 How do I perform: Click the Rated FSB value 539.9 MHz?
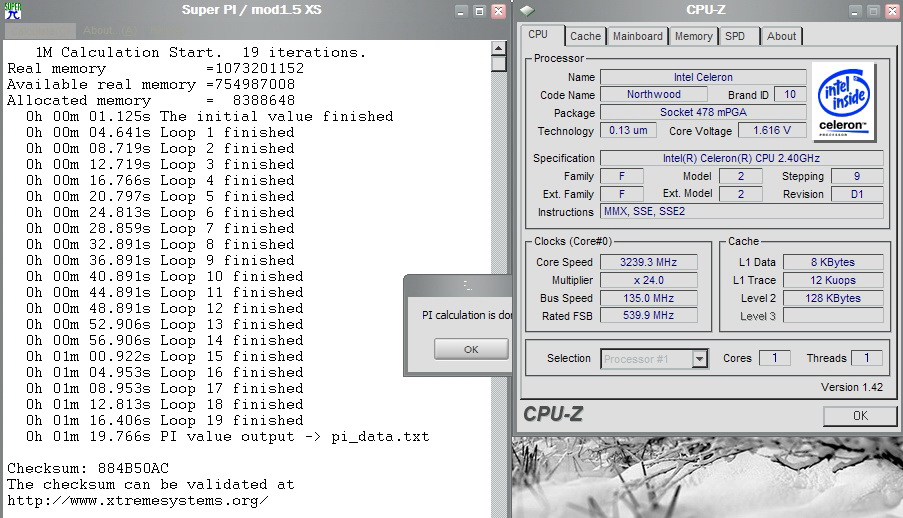point(648,315)
